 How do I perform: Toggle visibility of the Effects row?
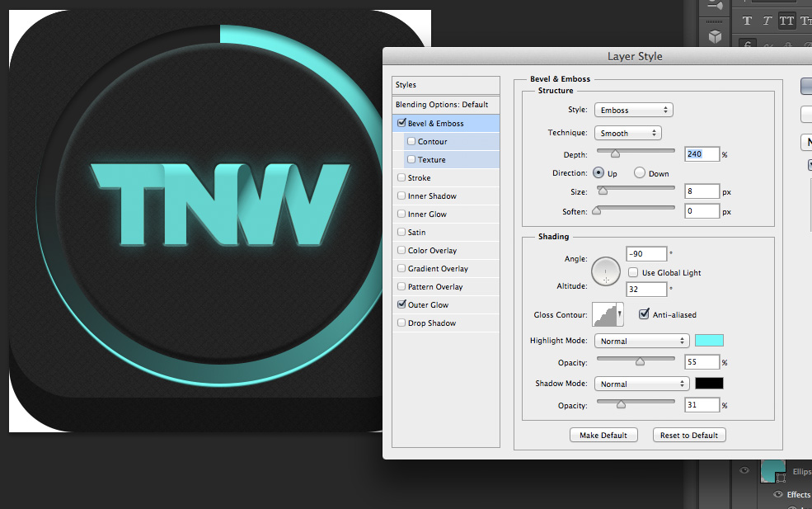point(777,494)
